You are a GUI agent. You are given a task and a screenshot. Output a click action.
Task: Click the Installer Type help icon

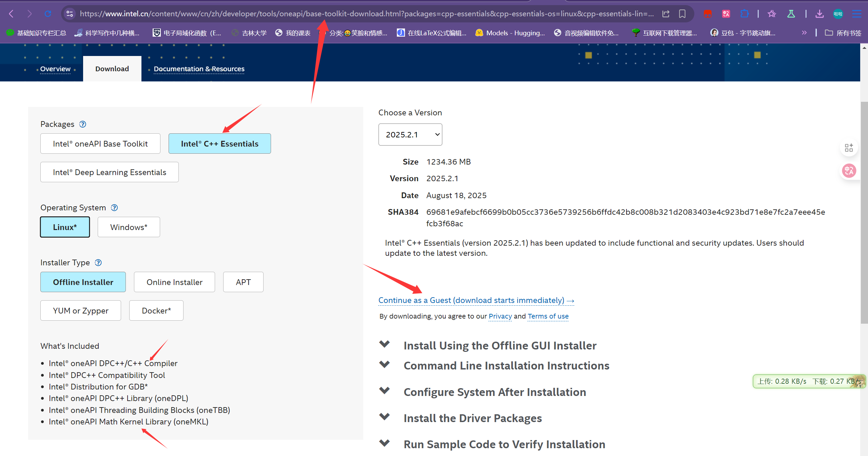tap(98, 263)
